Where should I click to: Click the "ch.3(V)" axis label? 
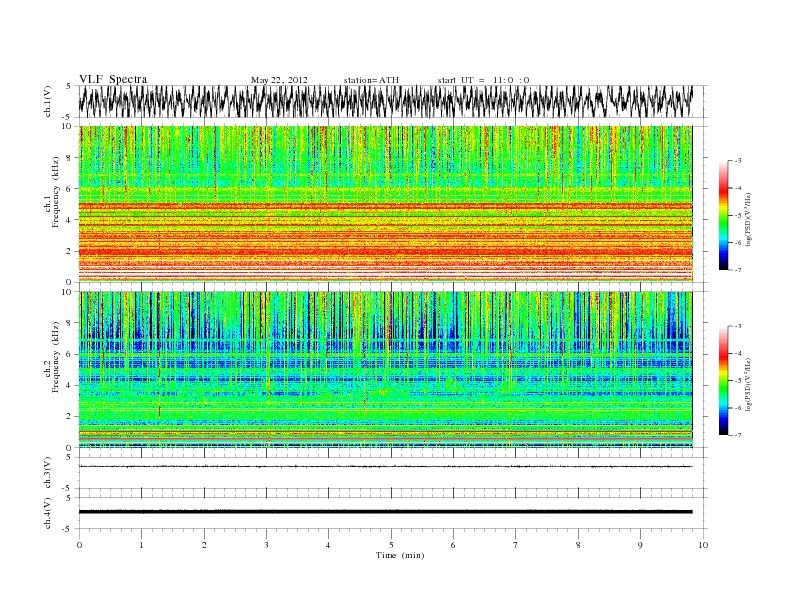click(x=48, y=472)
